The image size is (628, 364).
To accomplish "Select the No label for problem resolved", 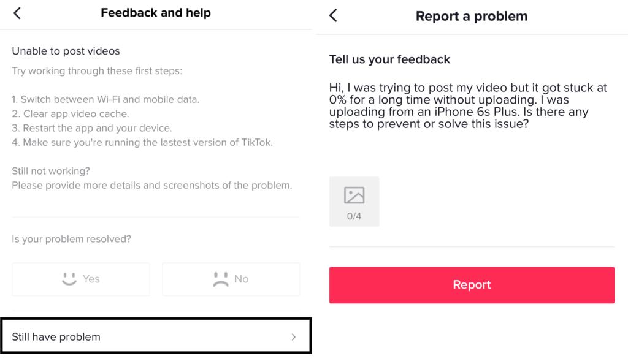I will tap(242, 279).
